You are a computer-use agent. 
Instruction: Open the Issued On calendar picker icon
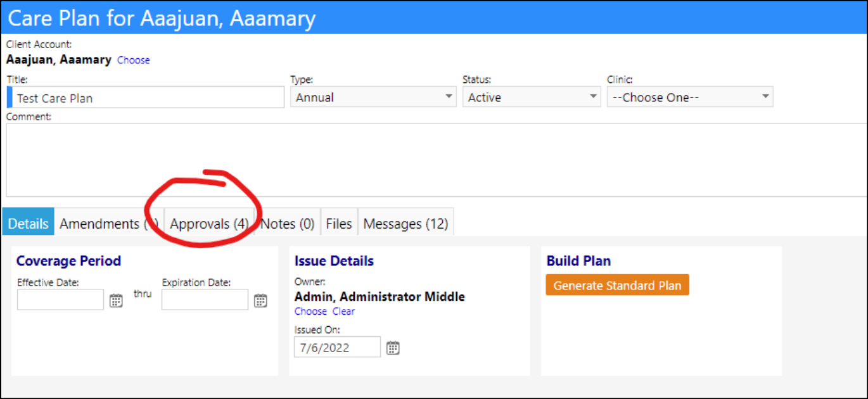(x=393, y=348)
